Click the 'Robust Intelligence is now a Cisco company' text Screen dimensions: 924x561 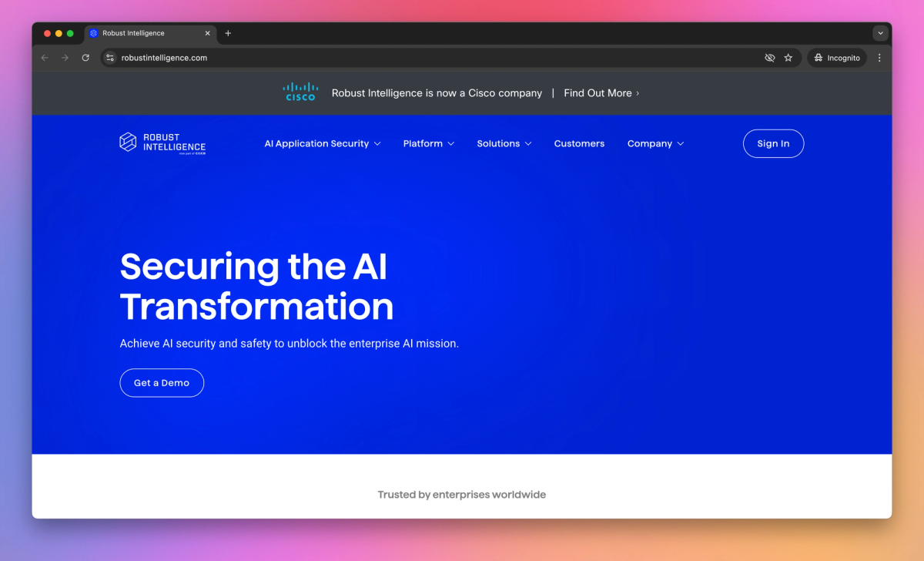[437, 92]
